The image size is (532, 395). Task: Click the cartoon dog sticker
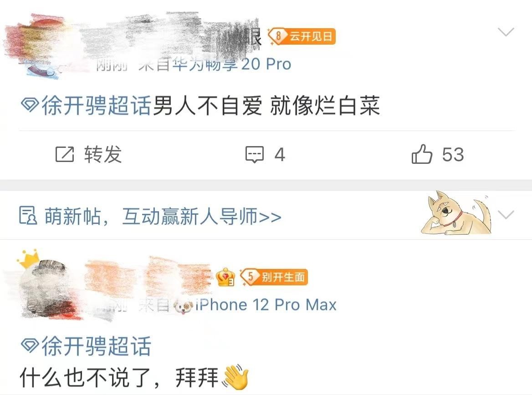pos(456,213)
